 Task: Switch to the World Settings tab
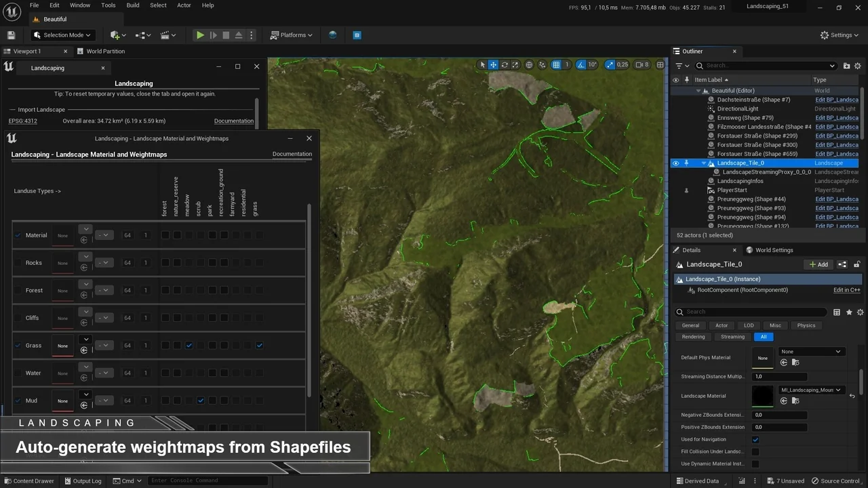point(774,250)
